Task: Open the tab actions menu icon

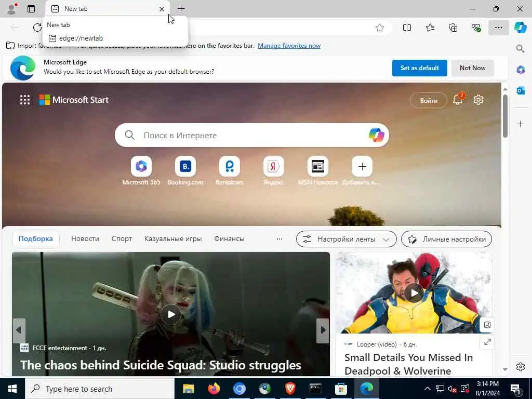Action: tap(31, 9)
